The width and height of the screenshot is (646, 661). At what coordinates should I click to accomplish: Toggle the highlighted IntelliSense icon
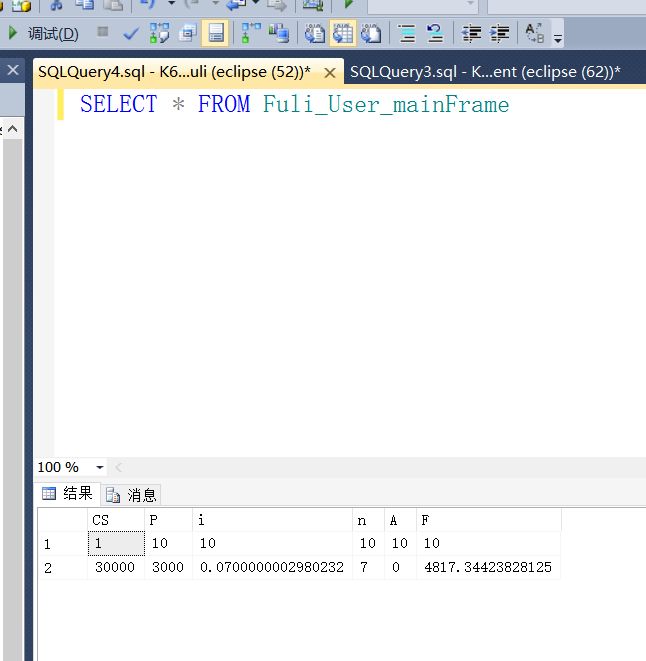215,33
